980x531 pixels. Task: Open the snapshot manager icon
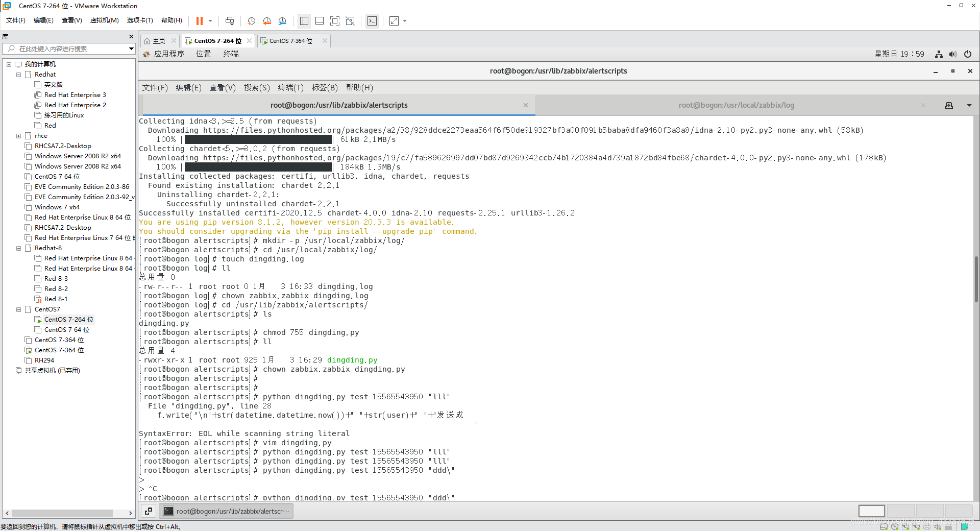click(283, 21)
